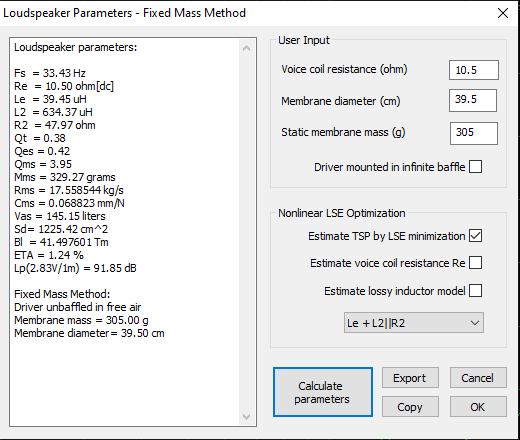520x440 pixels.
Task: Click the Loudspeaker parameters: heading line
Action: click(76, 47)
